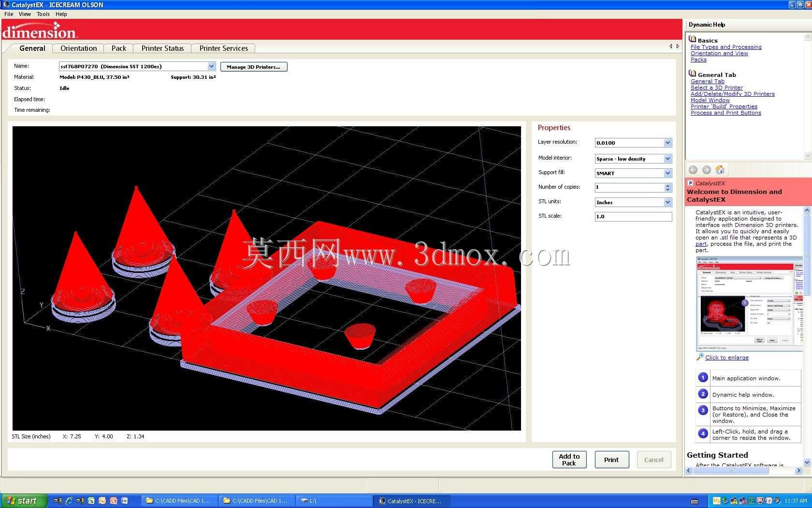
Task: Click the Print button
Action: (611, 460)
